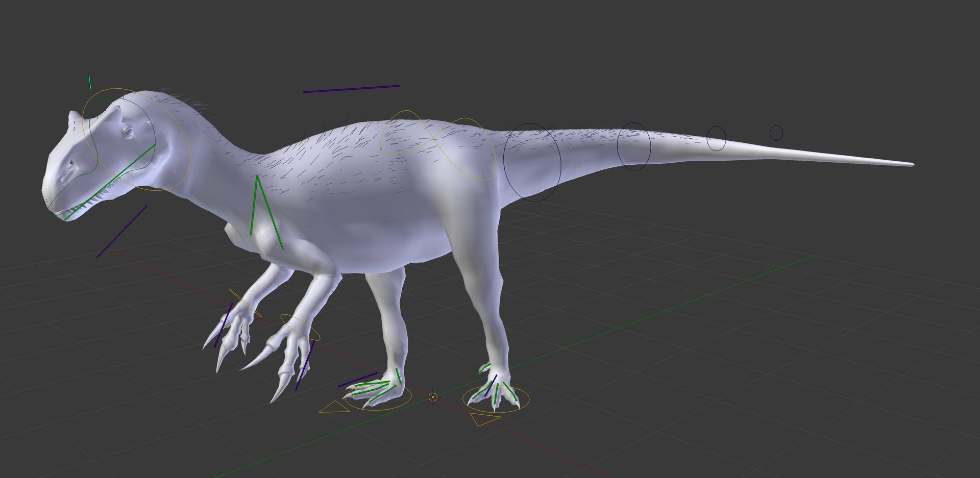Select the long green jaw bone line
Screen dimensions: 980x478
coord(109,182)
